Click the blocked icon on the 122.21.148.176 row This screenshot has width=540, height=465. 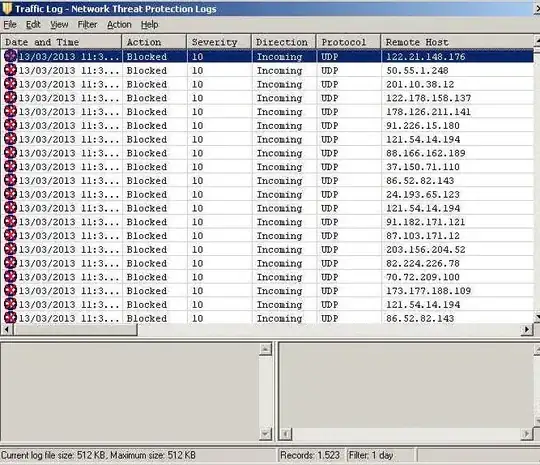pos(10,56)
